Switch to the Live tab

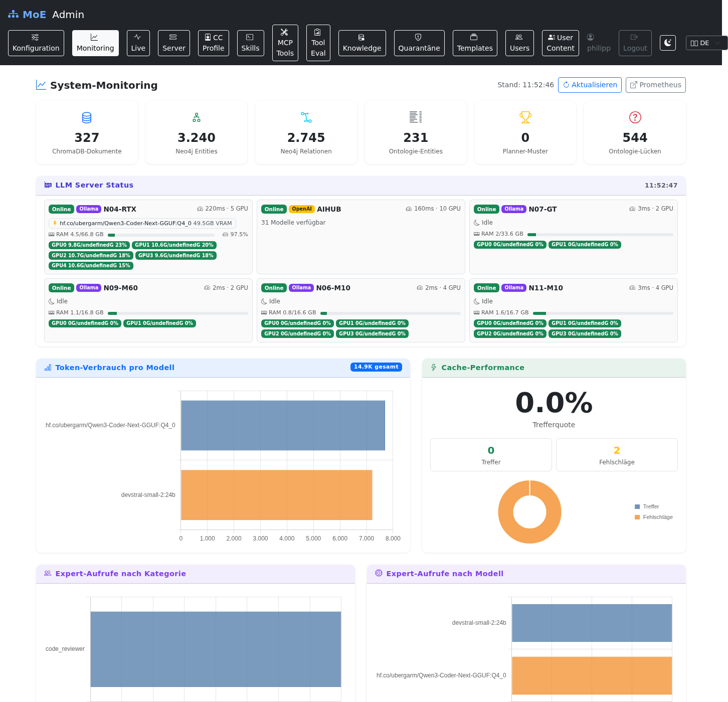coord(138,43)
